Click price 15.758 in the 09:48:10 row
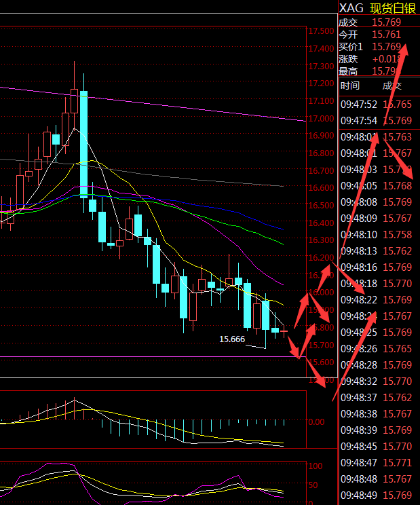The height and width of the screenshot is (505, 420). 398,234
